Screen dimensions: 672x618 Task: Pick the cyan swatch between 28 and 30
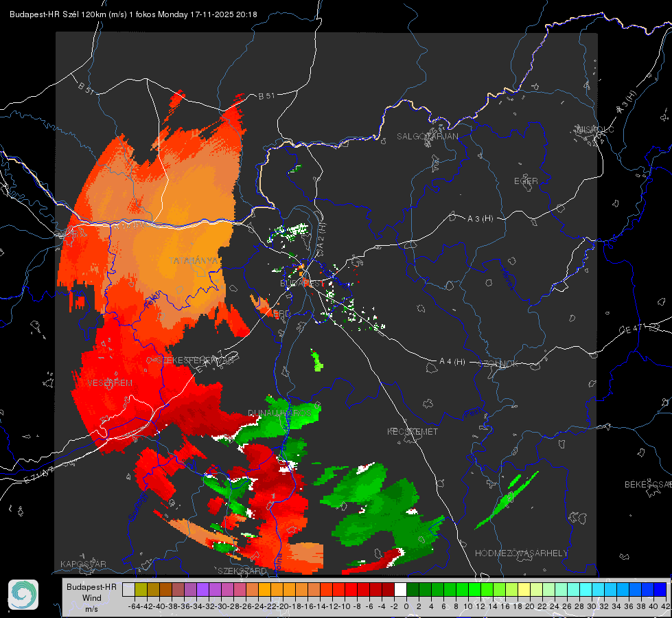point(586,590)
